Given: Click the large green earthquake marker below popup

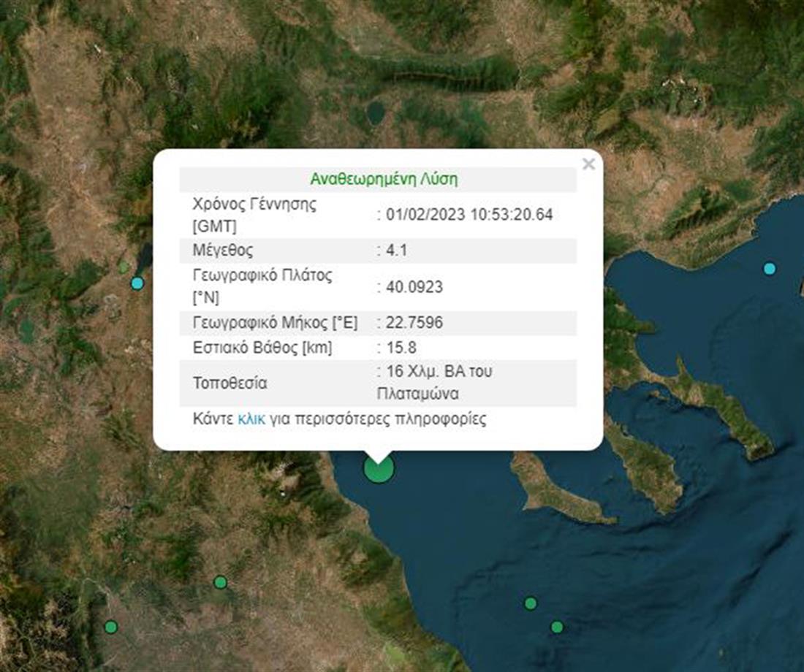Looking at the screenshot, I should 379,469.
